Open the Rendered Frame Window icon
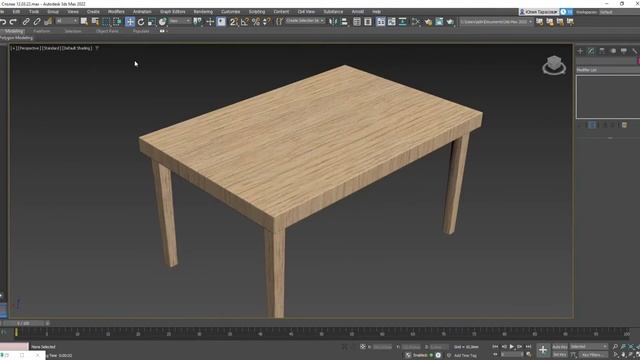Viewport: 640px width, 360px height. click(439, 22)
